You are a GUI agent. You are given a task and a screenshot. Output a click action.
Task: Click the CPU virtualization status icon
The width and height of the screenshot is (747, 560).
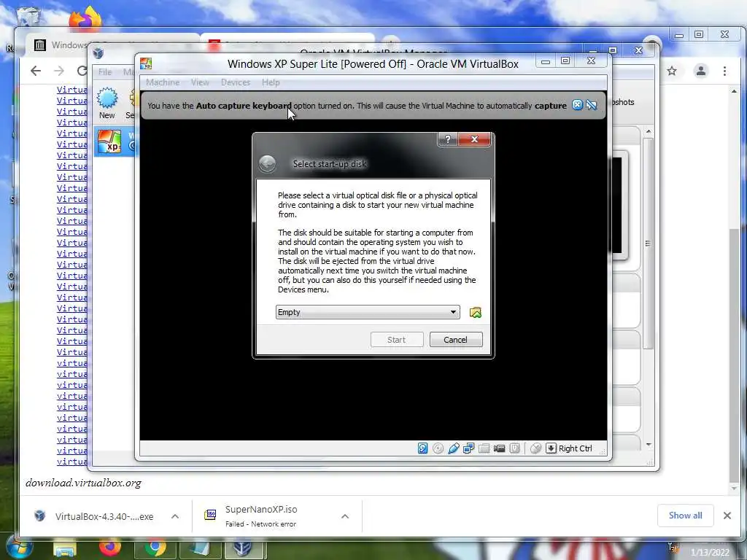click(x=514, y=448)
